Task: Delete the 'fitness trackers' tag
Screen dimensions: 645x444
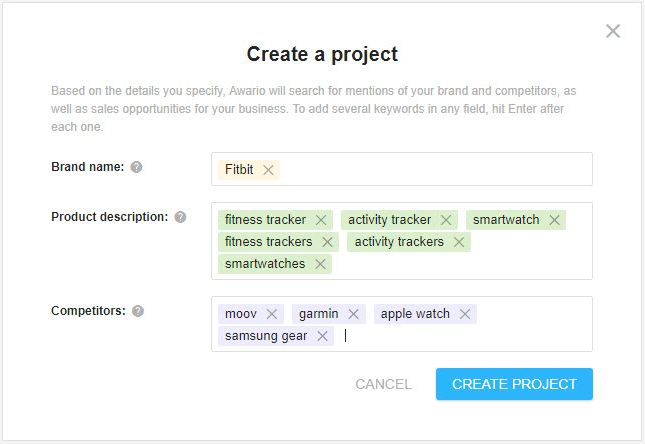Action: (327, 242)
